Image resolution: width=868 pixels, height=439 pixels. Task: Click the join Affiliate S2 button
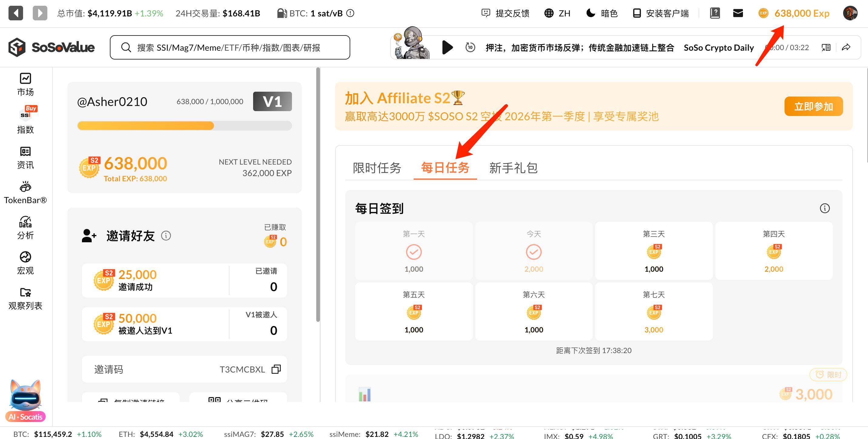[813, 107]
